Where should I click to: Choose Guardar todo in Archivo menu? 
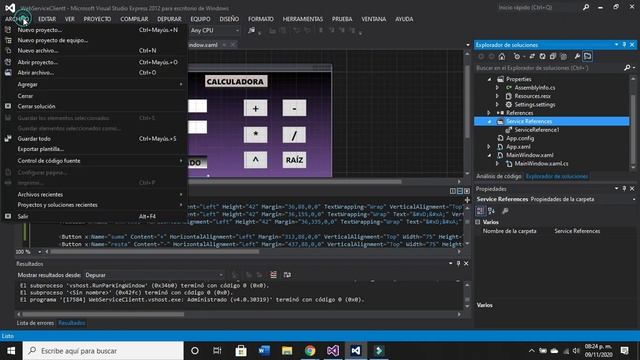tap(94, 138)
